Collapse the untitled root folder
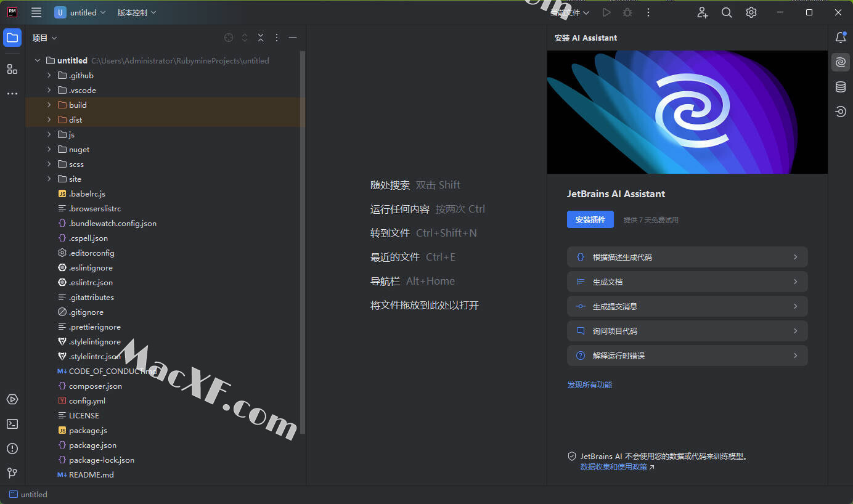The height and width of the screenshot is (504, 853). (38, 60)
